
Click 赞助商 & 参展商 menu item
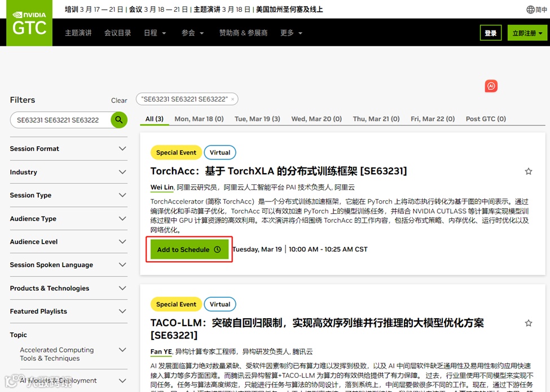click(x=243, y=33)
